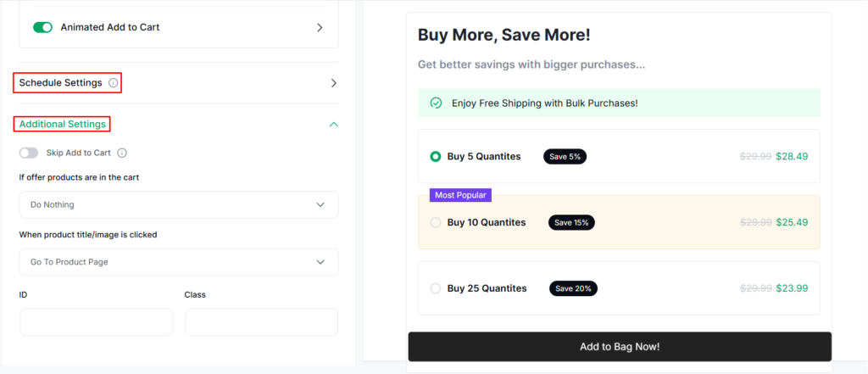Click the Most Popular purple label
868x374 pixels.
click(460, 195)
